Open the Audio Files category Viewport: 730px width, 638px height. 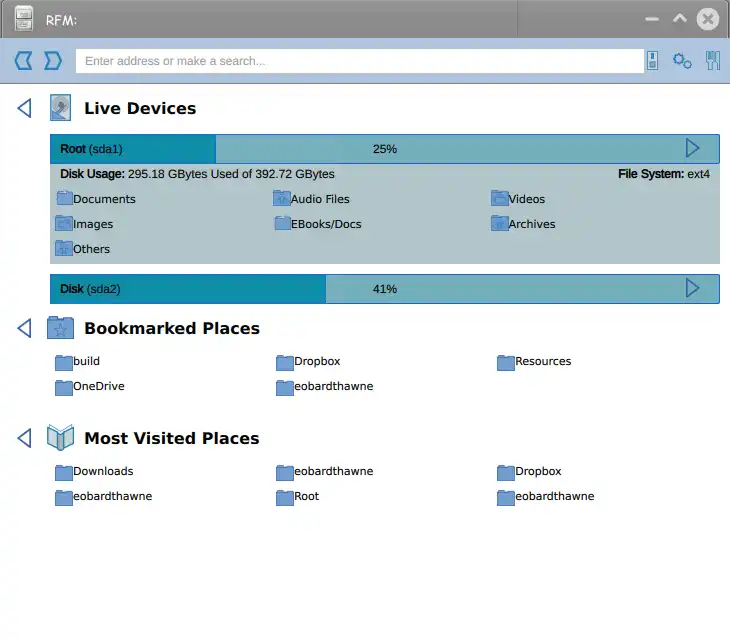[311, 198]
